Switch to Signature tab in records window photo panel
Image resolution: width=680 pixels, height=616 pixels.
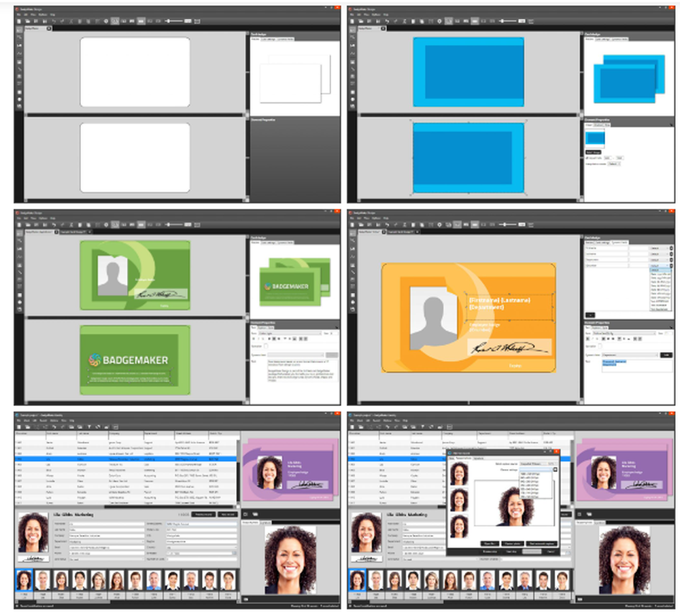(x=265, y=522)
